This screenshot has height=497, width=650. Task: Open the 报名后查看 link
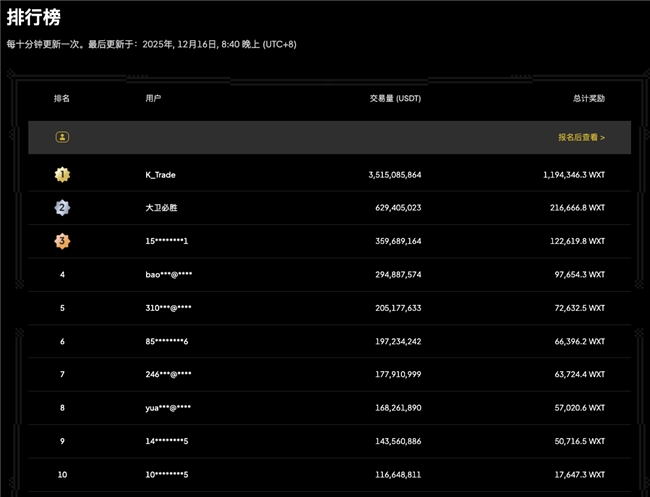coord(581,137)
